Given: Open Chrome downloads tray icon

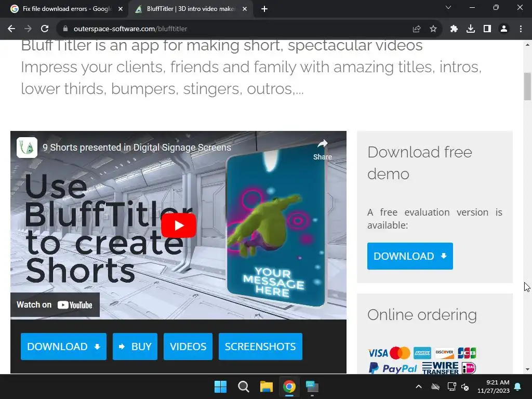Looking at the screenshot, I should tap(471, 29).
